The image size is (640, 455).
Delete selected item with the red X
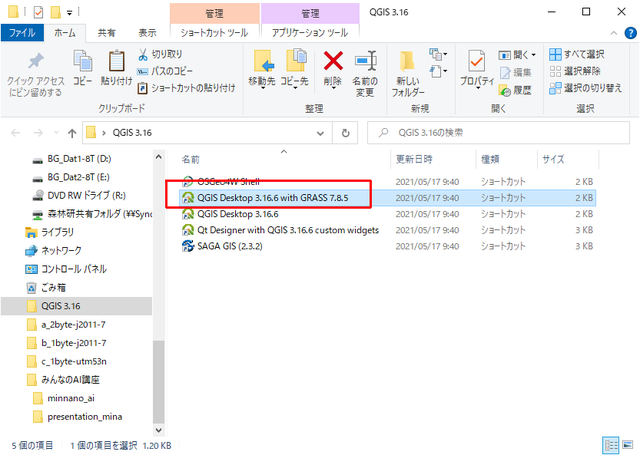(x=333, y=69)
